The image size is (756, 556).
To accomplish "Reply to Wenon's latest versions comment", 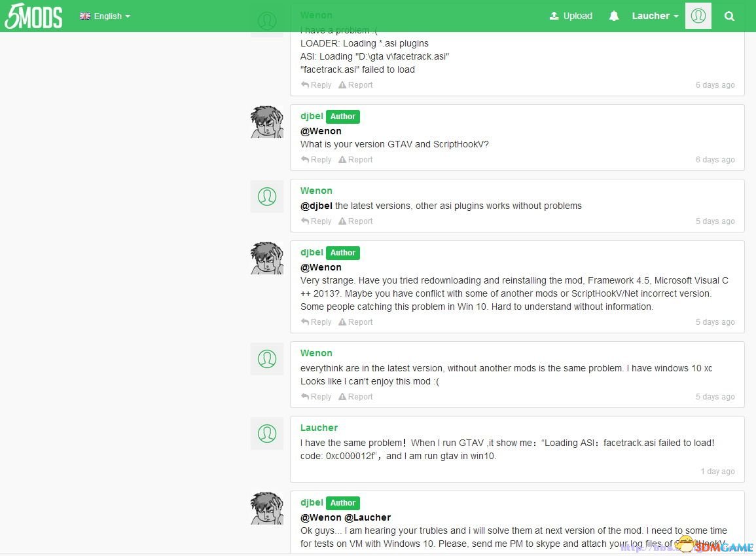I will pos(316,221).
